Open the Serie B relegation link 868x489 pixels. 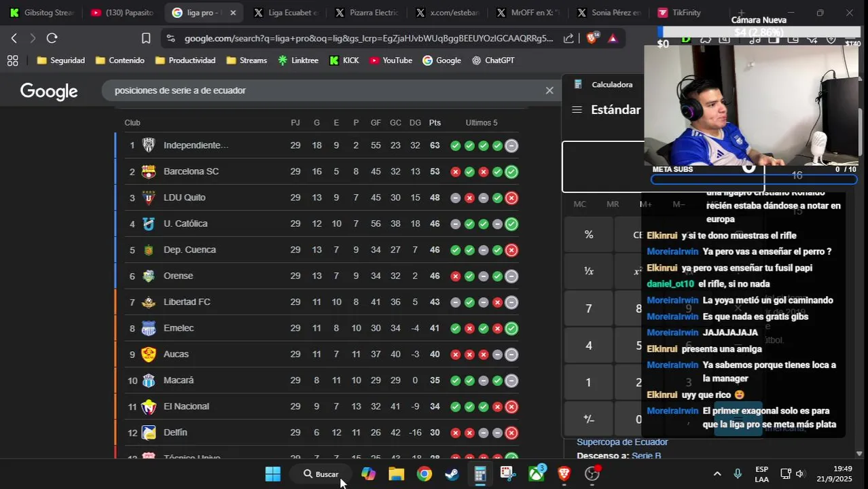coord(647,456)
